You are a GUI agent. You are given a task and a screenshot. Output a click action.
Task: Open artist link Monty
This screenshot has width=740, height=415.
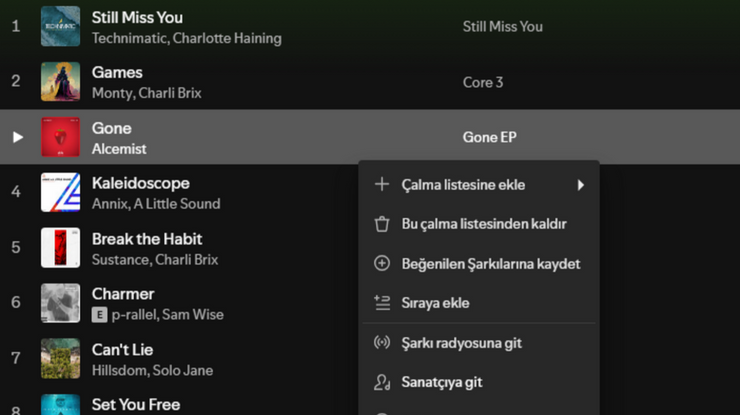click(x=112, y=93)
